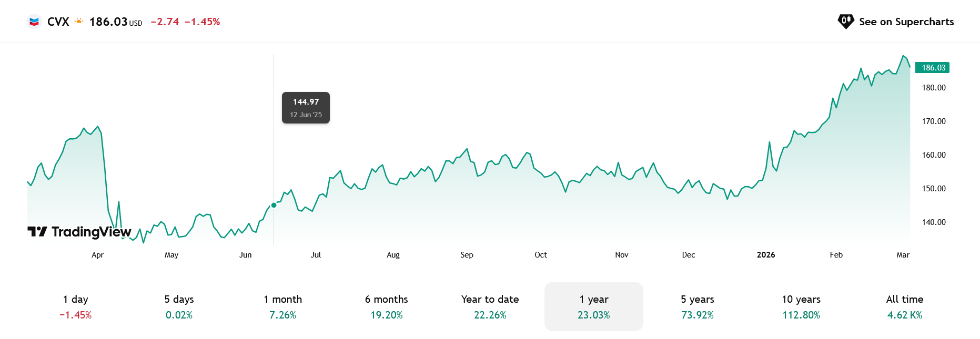Choose the All time range

[x=905, y=306]
